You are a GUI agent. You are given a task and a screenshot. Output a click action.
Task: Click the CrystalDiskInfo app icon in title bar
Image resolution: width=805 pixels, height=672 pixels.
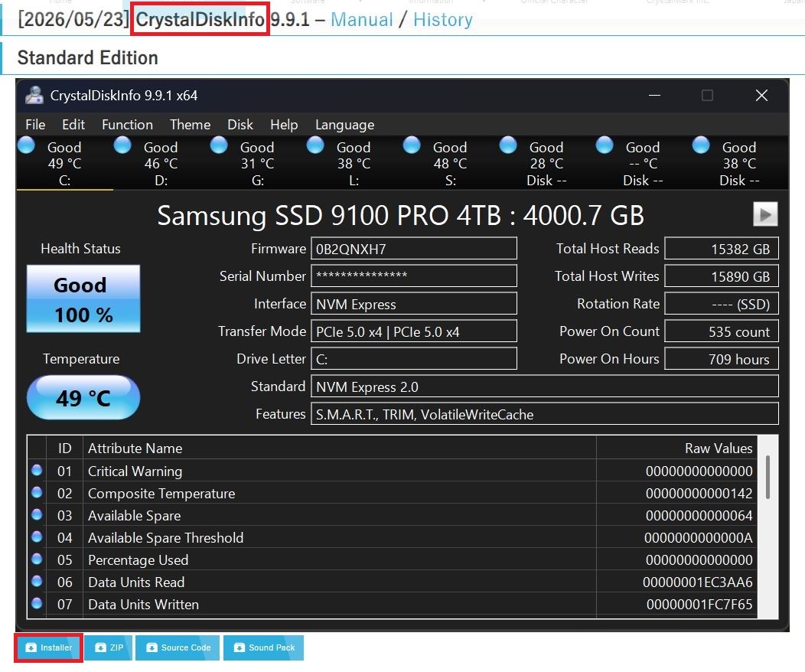point(34,96)
